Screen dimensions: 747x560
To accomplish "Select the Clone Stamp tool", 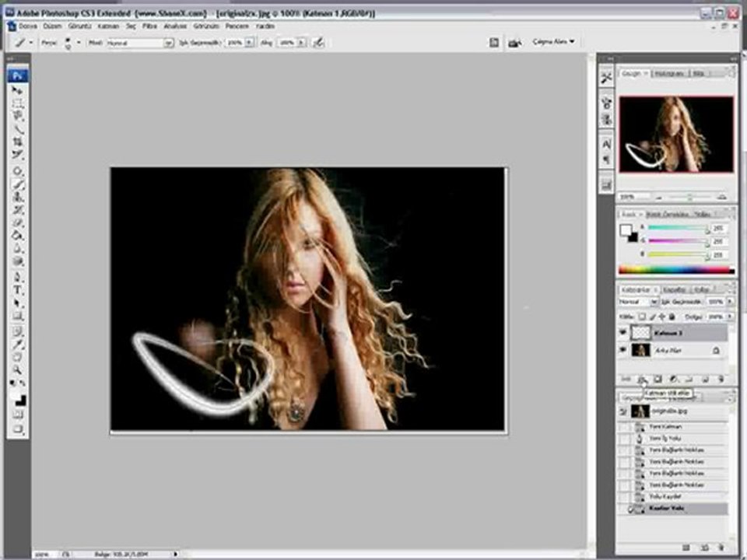I will coord(17,197).
